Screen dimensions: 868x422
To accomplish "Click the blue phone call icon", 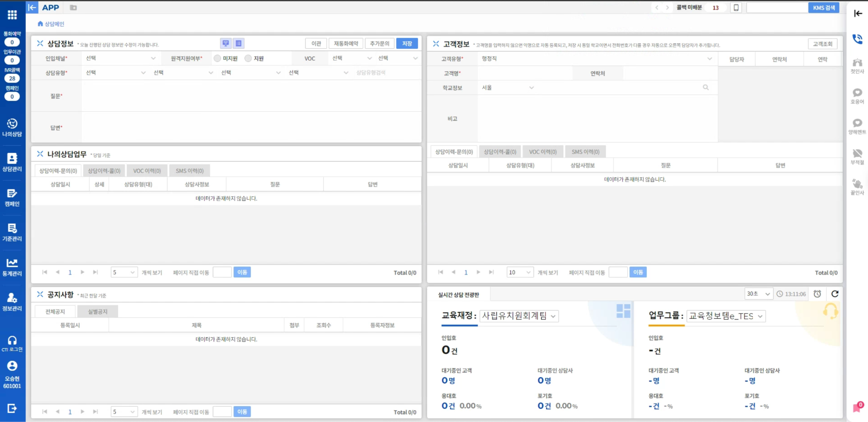I will (857, 39).
